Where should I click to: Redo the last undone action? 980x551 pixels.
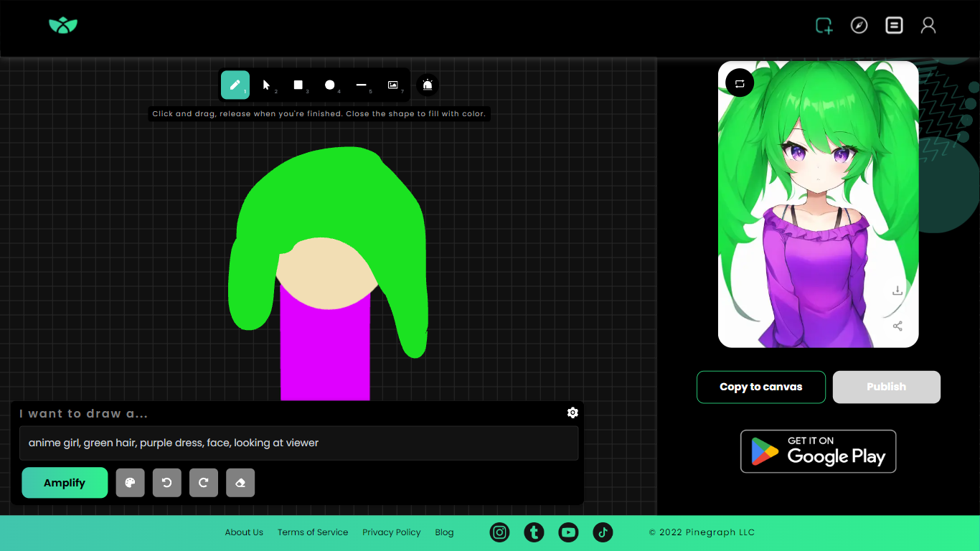(204, 483)
